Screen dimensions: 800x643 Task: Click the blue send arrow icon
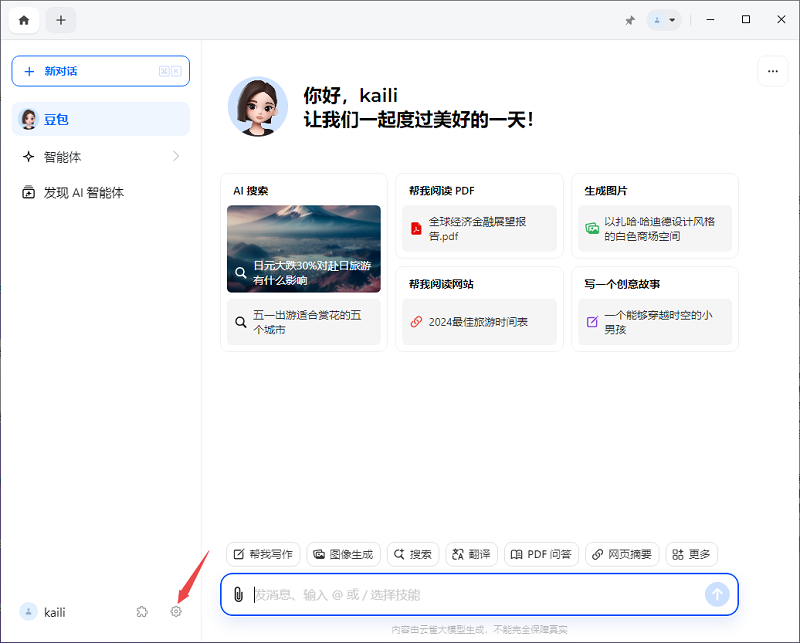click(717, 594)
